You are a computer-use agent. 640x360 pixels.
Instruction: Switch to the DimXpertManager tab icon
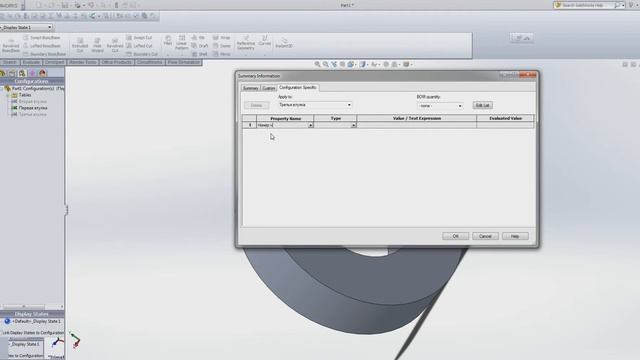click(32, 73)
